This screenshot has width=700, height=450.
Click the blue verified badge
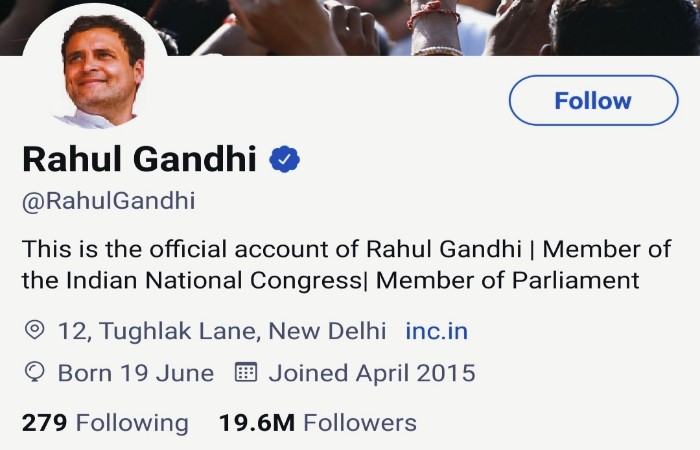(x=287, y=159)
